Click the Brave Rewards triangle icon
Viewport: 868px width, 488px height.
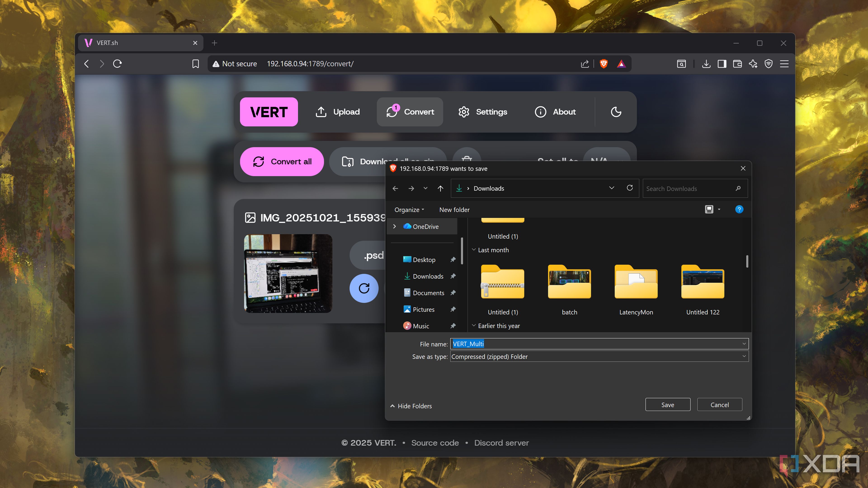pos(621,64)
